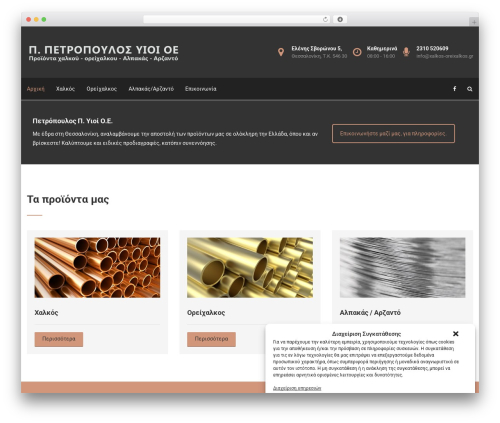Open a new browser tab with plus

click(474, 22)
